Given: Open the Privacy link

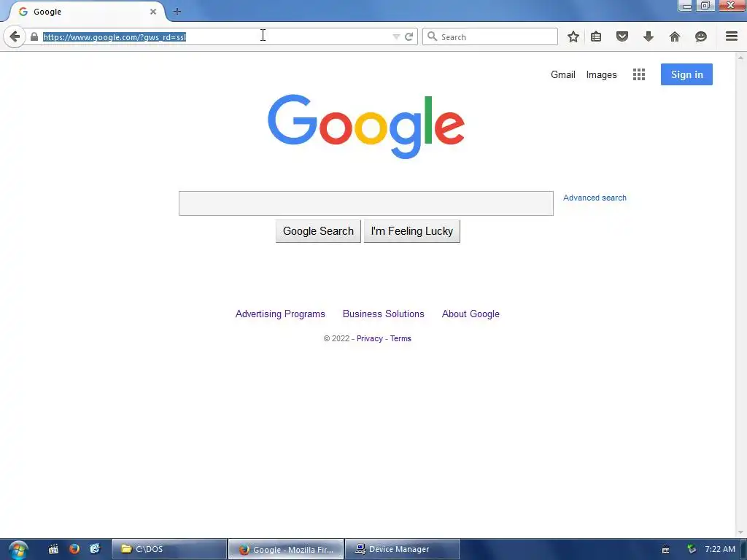Looking at the screenshot, I should click(370, 338).
